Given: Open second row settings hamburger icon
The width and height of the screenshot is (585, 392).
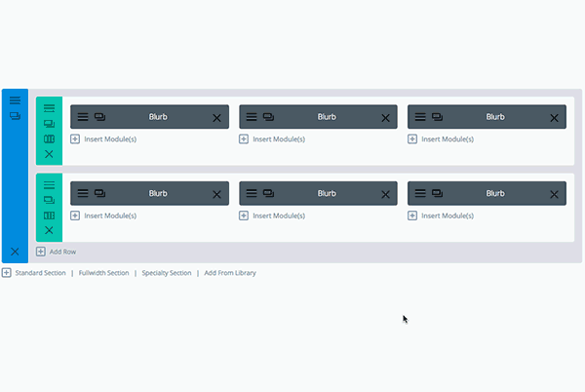Looking at the screenshot, I should pos(49,185).
